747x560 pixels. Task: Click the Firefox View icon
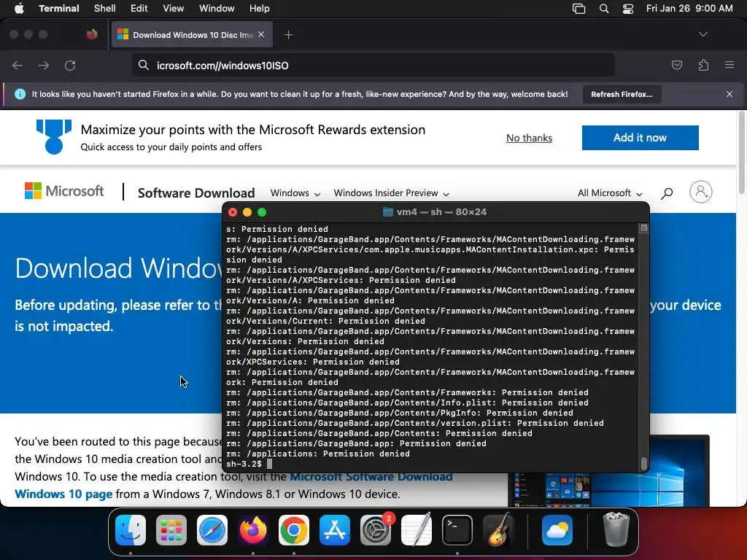coord(92,34)
